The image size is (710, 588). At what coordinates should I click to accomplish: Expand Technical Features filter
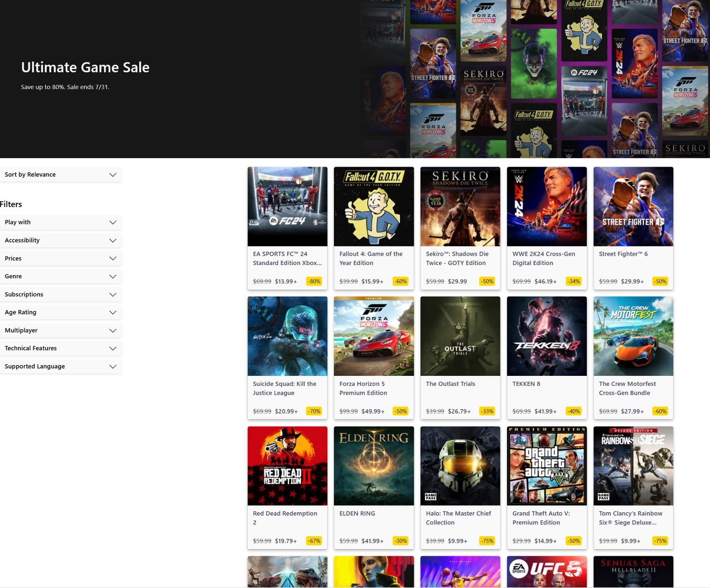(61, 348)
